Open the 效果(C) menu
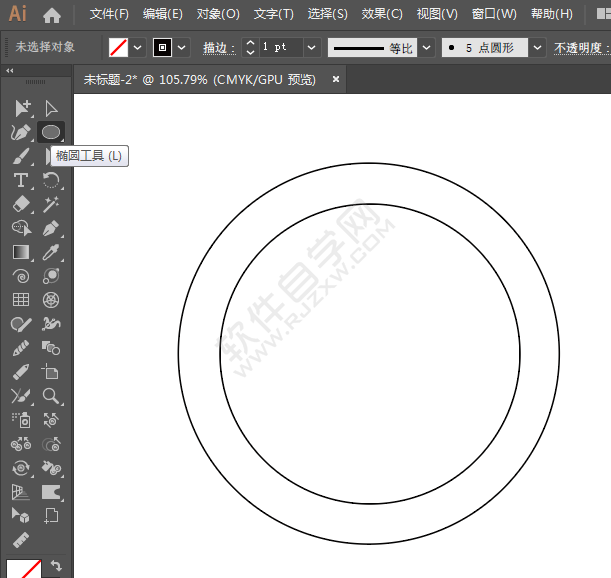Viewport: 611px width, 578px height. coord(381,14)
